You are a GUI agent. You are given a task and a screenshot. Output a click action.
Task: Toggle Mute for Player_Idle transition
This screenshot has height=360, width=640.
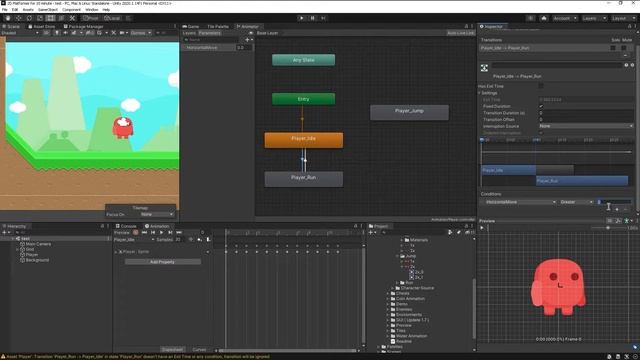click(624, 48)
